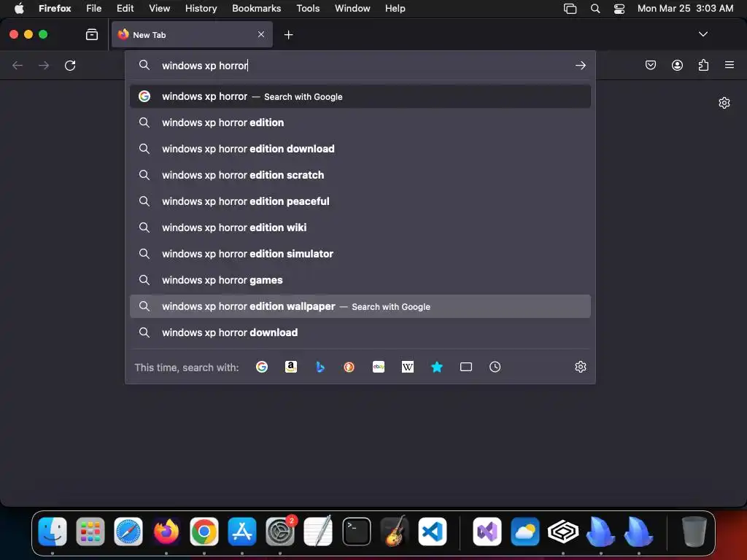The width and height of the screenshot is (747, 560).
Task: Open Spotlight search in the menu bar
Action: point(595,8)
